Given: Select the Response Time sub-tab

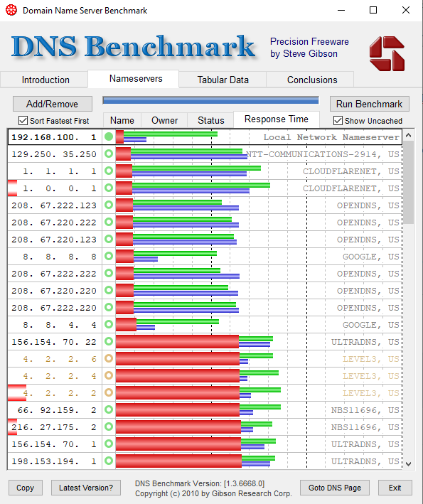Looking at the screenshot, I should [x=276, y=119].
